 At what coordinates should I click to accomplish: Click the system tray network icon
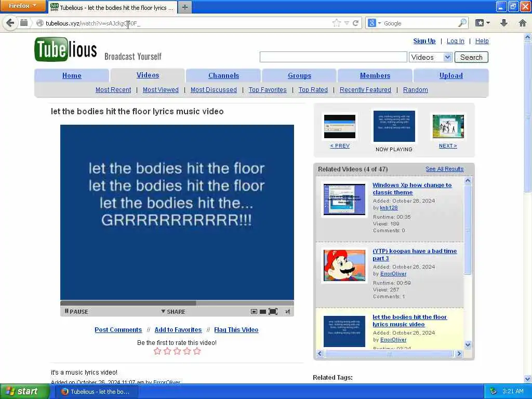(494, 391)
